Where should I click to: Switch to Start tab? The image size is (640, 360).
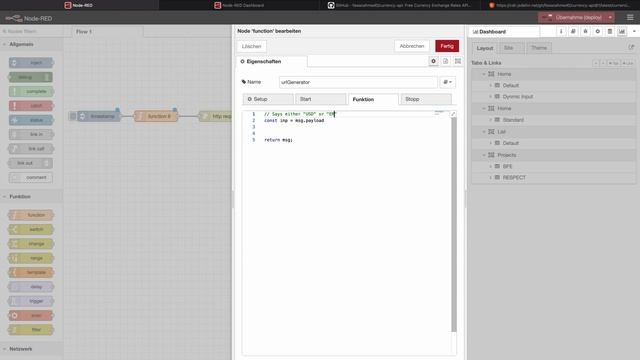click(321, 99)
